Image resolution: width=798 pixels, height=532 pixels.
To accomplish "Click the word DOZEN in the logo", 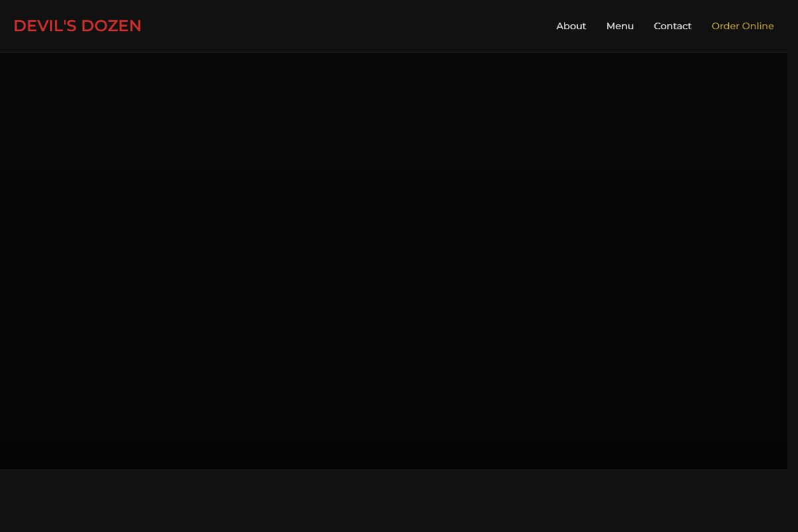I will pos(111,26).
